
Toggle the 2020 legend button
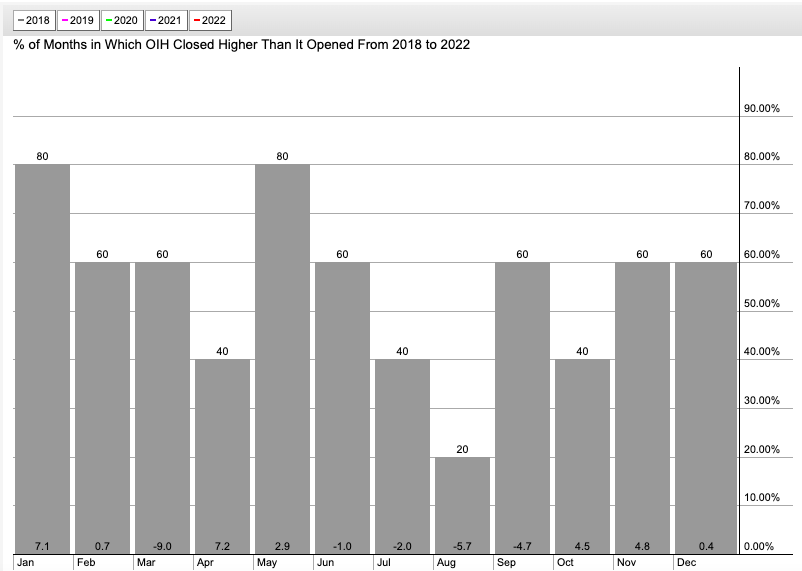pos(122,20)
